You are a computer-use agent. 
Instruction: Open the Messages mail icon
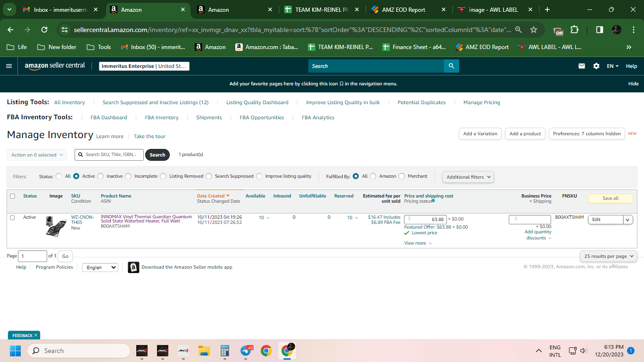[x=582, y=66]
